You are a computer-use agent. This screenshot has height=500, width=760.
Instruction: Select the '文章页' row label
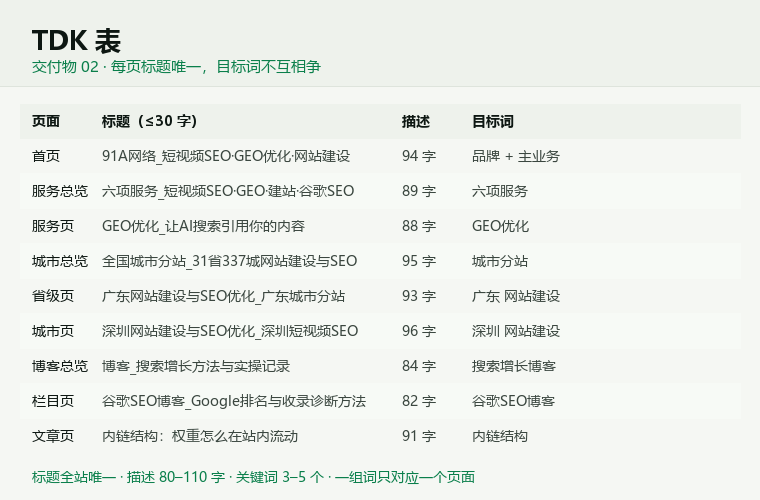tap(53, 436)
